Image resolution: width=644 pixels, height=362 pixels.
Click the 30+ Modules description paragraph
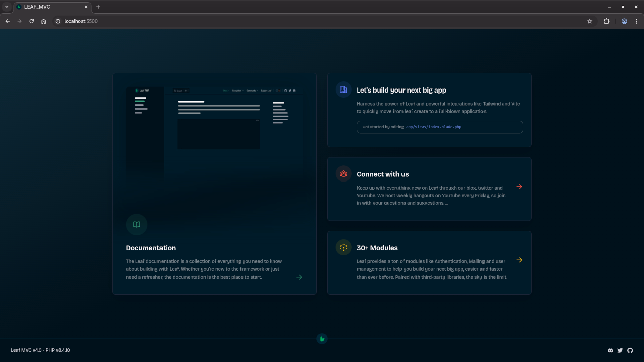[x=432, y=269]
